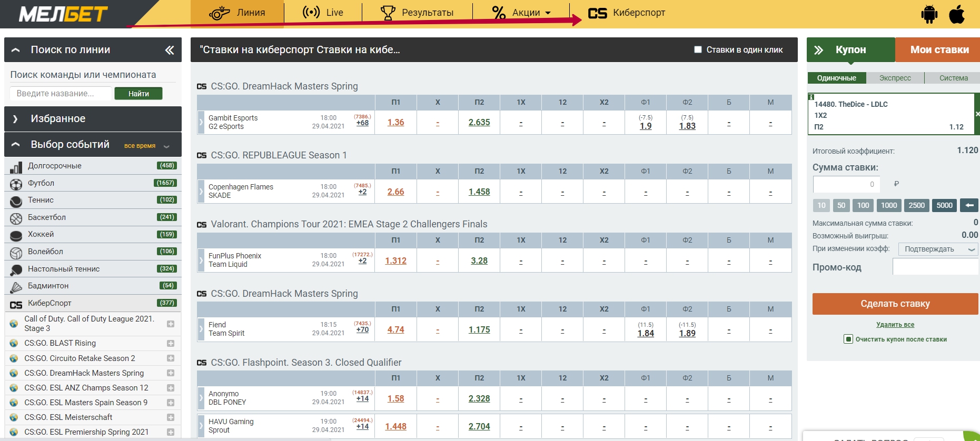Select the Футбол sport icon row
Viewport: 980px width, 441px height.
point(16,184)
